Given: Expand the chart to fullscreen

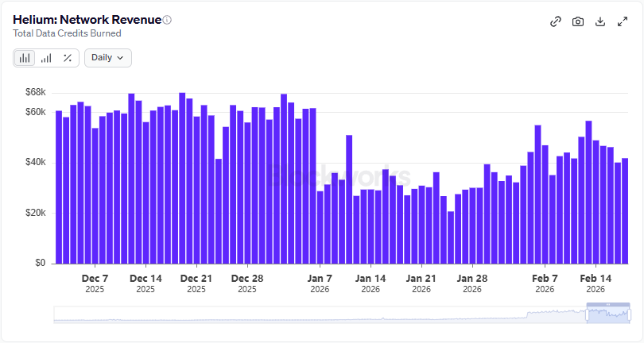Looking at the screenshot, I should [623, 21].
